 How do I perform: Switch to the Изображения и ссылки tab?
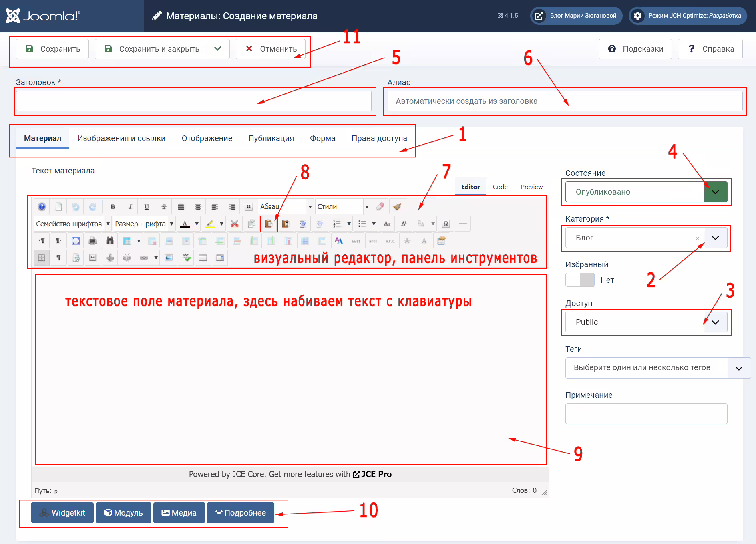pyautogui.click(x=121, y=138)
